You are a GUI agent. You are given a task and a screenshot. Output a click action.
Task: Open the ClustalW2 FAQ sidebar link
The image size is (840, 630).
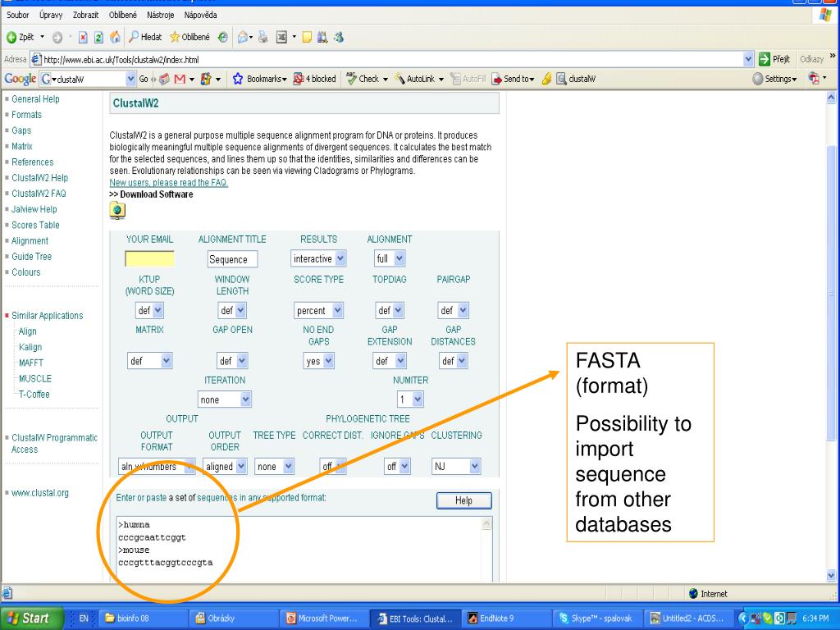tap(39, 194)
